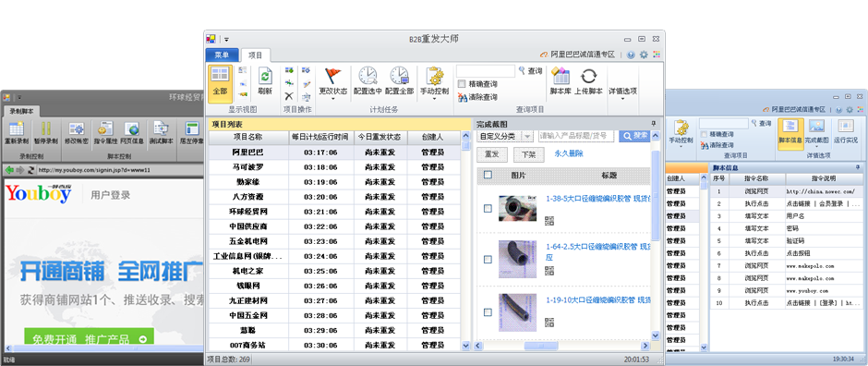Toggle 精确查询 checkbox in the right window
Viewport: 868px width, 366px height.
(704, 135)
